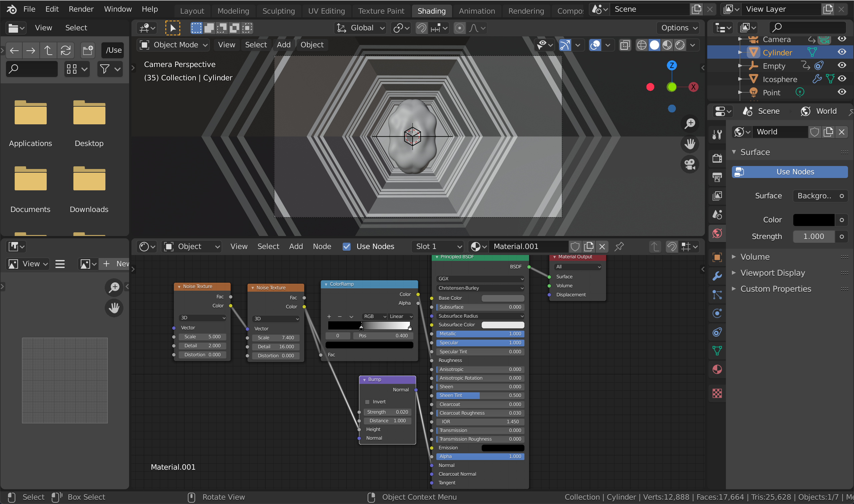Viewport: 854px width, 504px height.
Task: Open Scene properties tab icon
Action: pos(717,215)
